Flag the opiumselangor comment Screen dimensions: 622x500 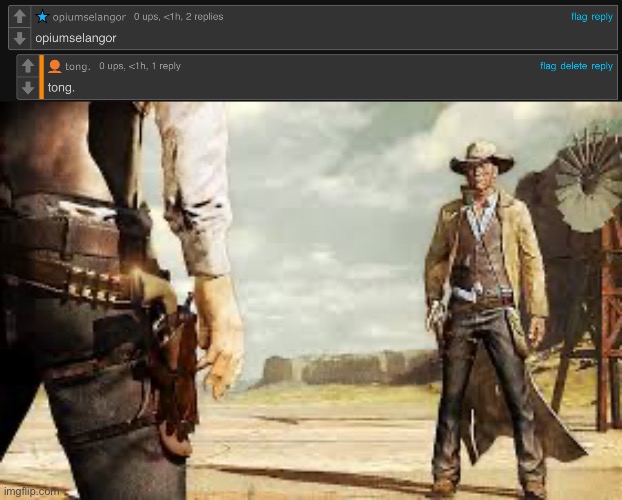click(x=578, y=17)
